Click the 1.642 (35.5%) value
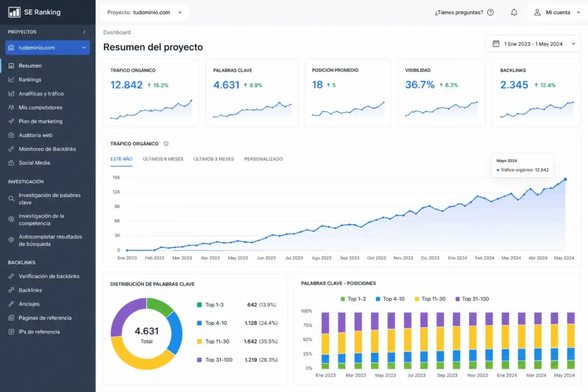The image size is (588, 392). click(261, 341)
